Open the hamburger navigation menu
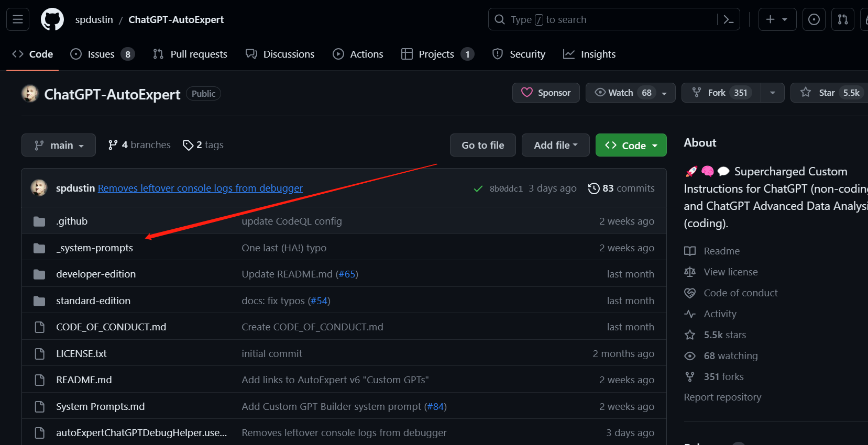The image size is (868, 445). [x=18, y=19]
